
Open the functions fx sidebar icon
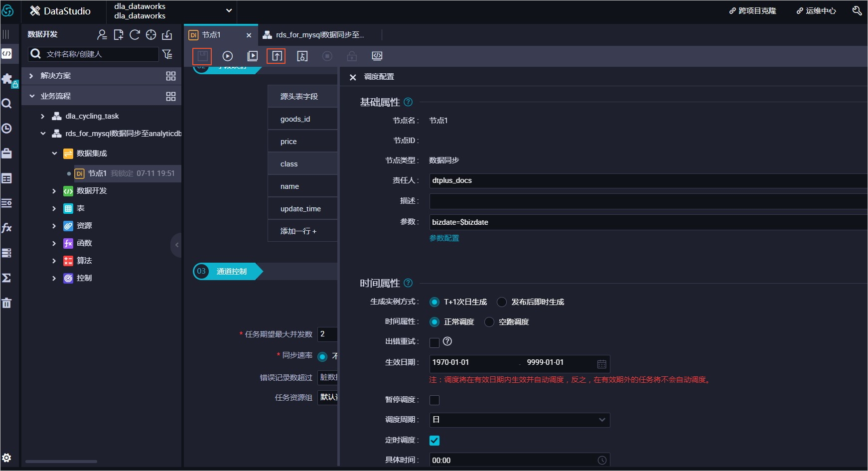click(x=6, y=228)
